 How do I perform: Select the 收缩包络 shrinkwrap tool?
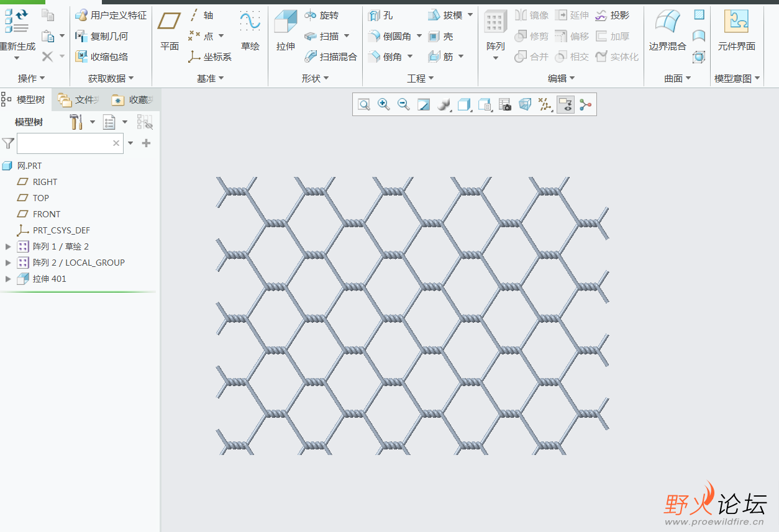pyautogui.click(x=101, y=56)
